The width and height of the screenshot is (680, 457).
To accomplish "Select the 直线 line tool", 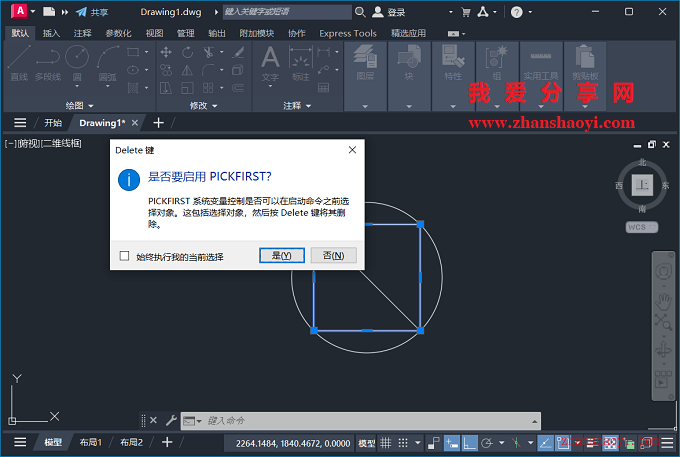I will click(19, 63).
